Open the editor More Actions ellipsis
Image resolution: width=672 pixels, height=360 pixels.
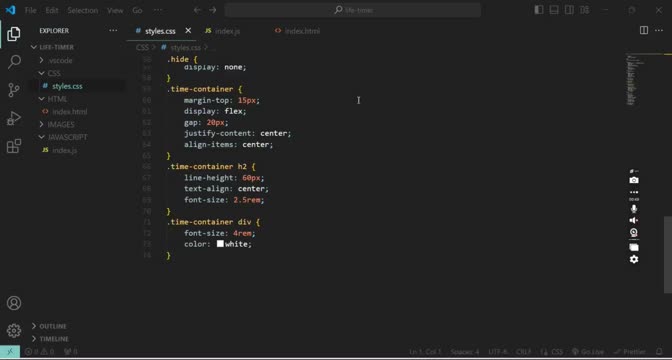(659, 30)
